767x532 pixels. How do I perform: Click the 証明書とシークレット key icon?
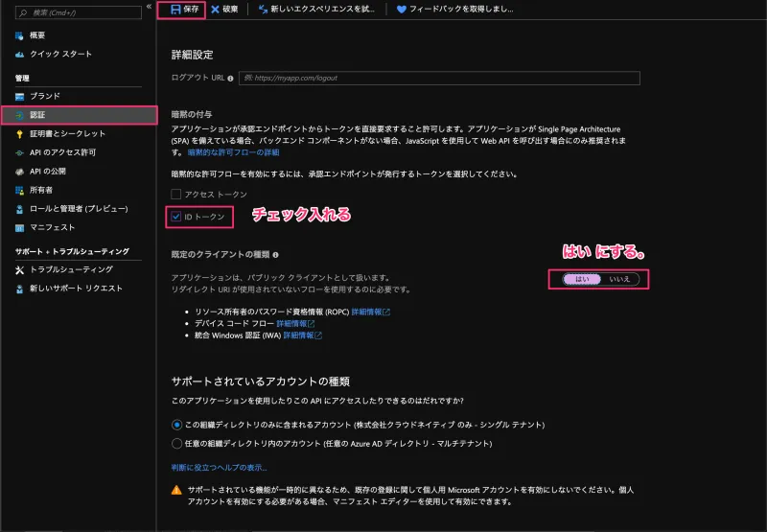click(x=19, y=134)
